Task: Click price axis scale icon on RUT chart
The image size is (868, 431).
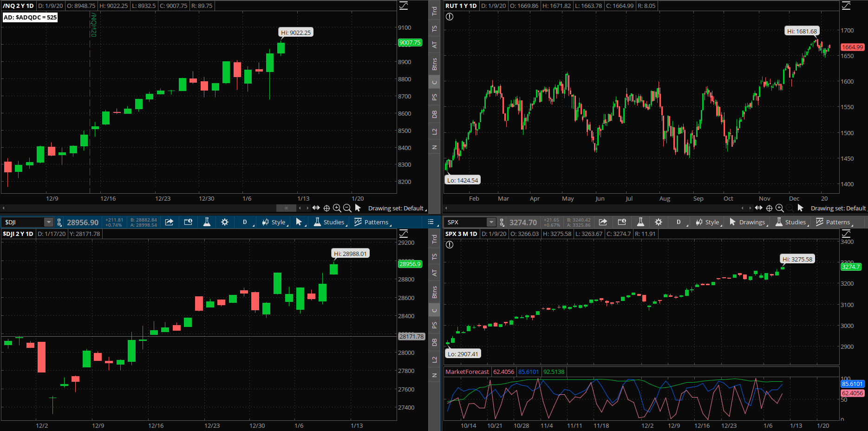Action: click(847, 6)
